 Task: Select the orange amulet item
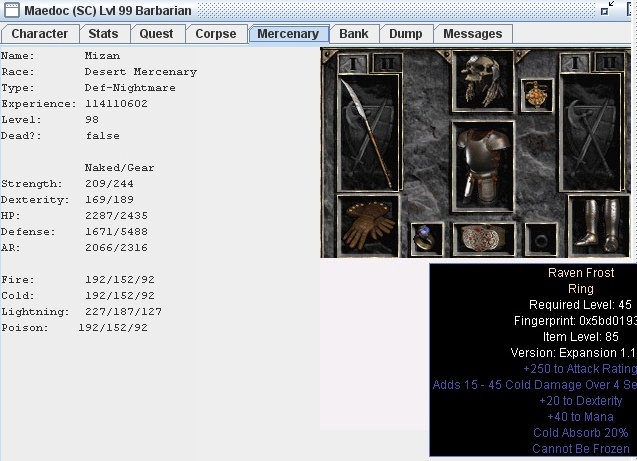point(537,95)
